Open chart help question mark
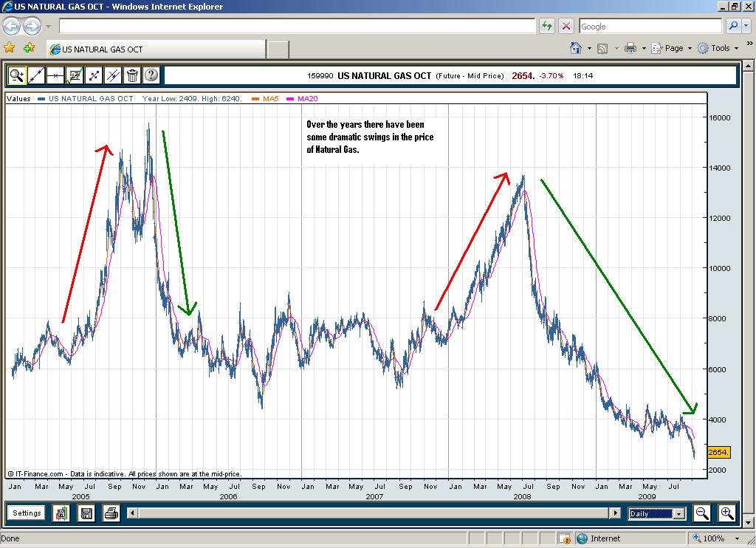Viewport: 756px width, 548px height. tap(151, 75)
